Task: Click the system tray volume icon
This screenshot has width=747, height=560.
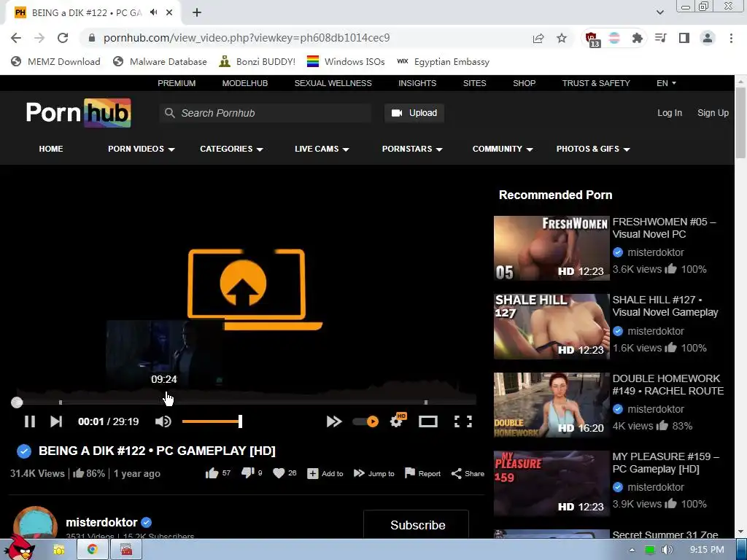Action: click(x=667, y=550)
